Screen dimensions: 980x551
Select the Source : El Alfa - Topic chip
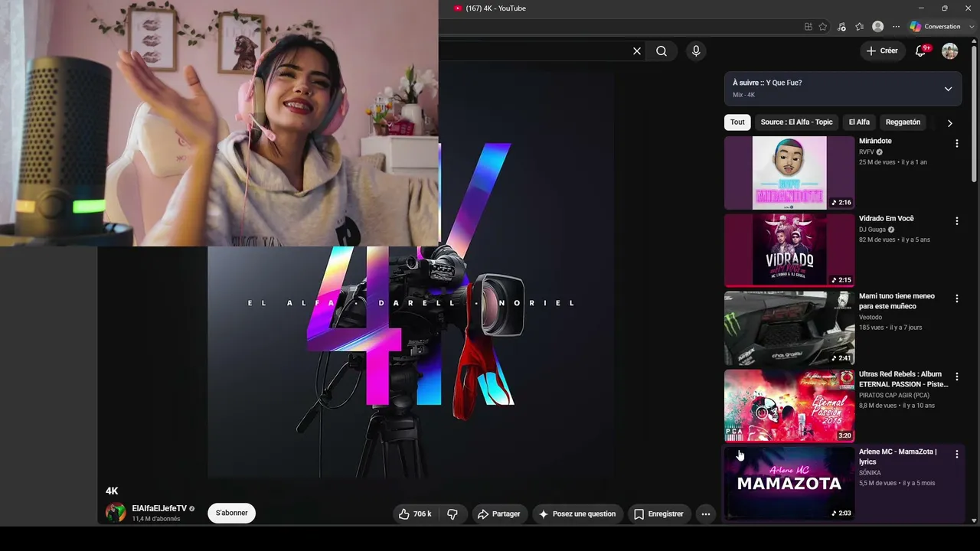coord(796,122)
